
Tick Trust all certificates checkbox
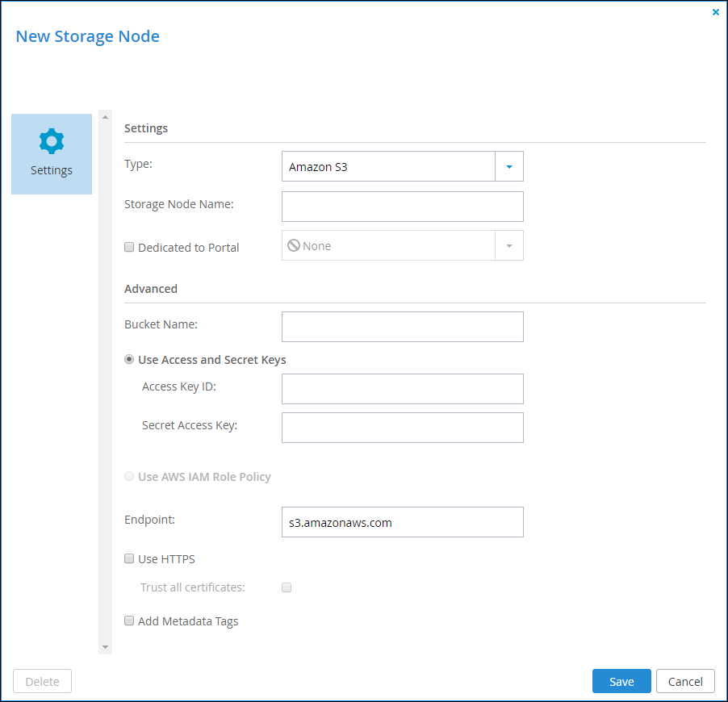[287, 587]
